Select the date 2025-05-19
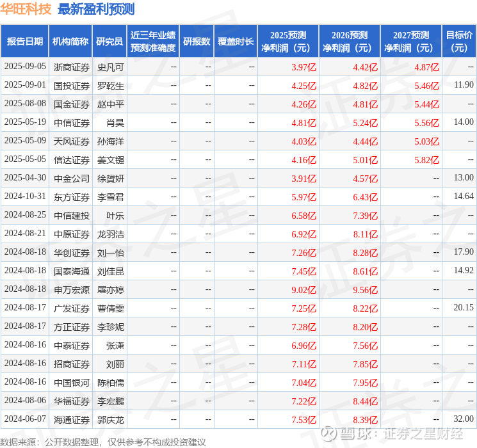The image size is (477, 448). [x=25, y=122]
